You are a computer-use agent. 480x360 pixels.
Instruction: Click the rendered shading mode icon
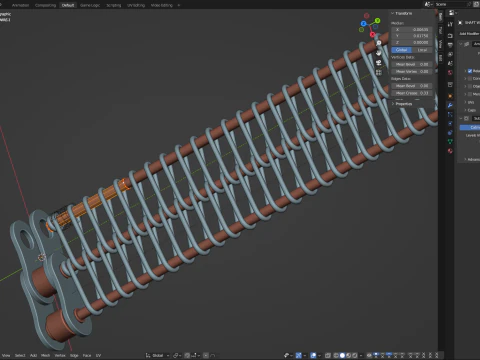[x=355, y=355]
